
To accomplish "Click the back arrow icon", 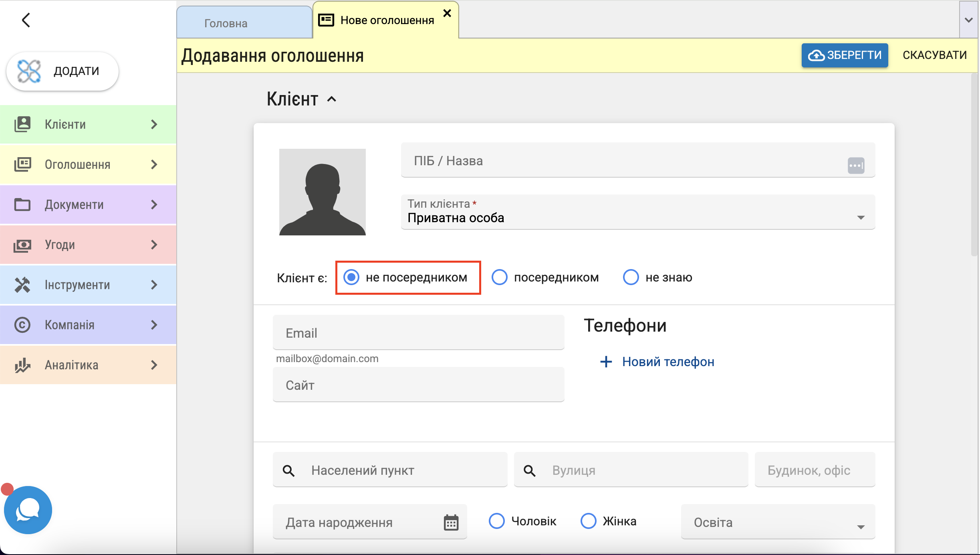I will point(26,20).
